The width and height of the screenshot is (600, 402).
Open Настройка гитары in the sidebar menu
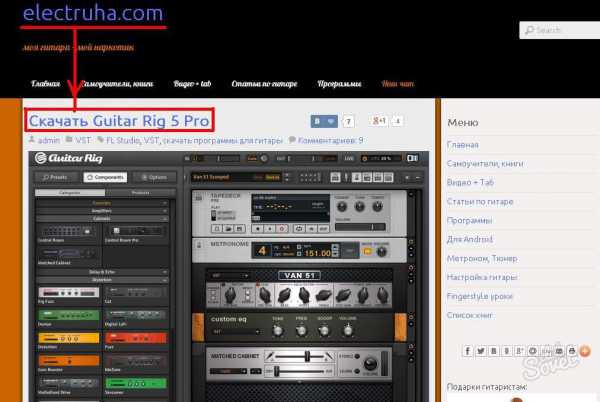coord(482,277)
